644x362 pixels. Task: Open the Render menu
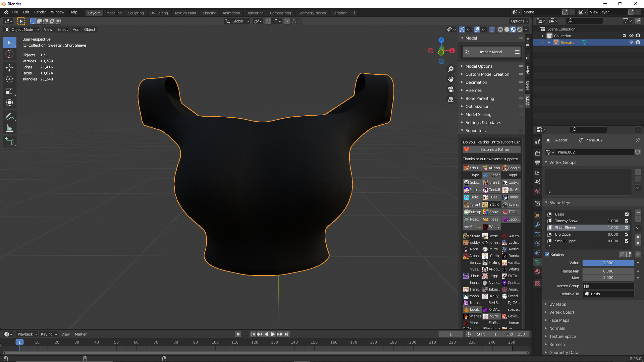coord(40,12)
